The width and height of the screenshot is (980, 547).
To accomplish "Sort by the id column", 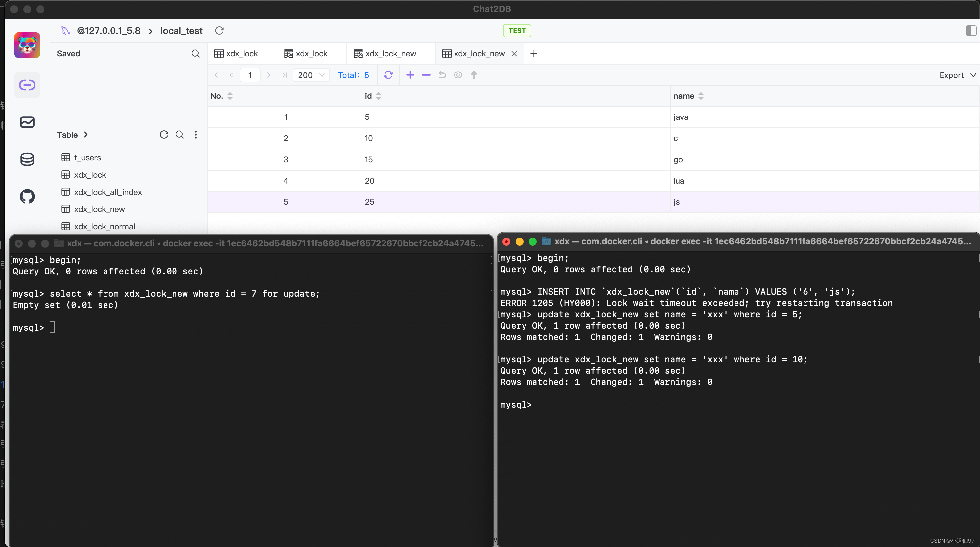I will point(378,96).
